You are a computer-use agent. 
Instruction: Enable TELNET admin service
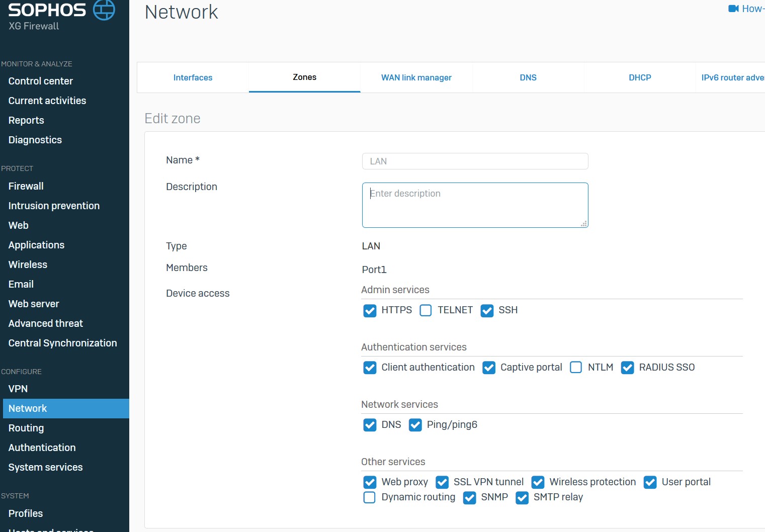point(426,310)
